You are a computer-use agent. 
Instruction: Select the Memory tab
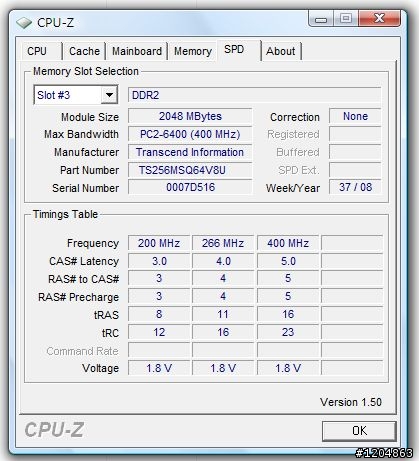[193, 51]
